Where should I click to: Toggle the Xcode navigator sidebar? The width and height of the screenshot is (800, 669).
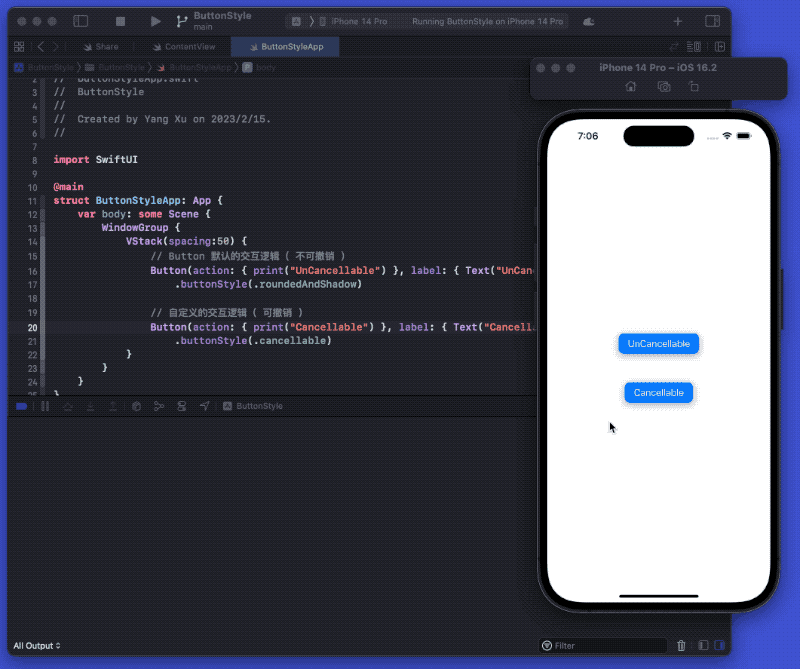[81, 21]
